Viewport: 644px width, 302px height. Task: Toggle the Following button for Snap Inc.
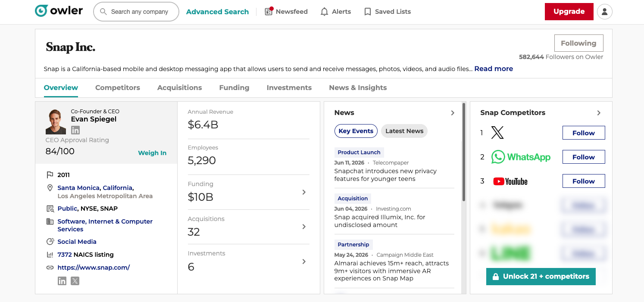[578, 43]
